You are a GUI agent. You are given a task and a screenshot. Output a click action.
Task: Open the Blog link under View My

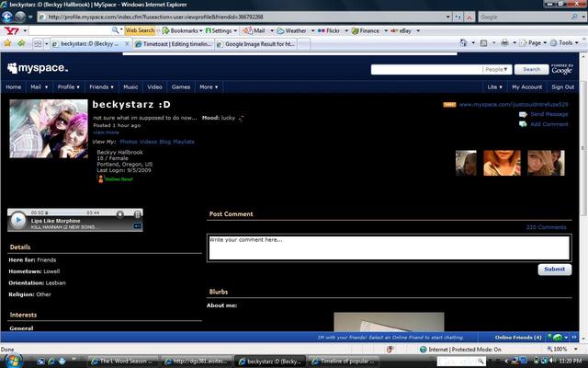(164, 142)
